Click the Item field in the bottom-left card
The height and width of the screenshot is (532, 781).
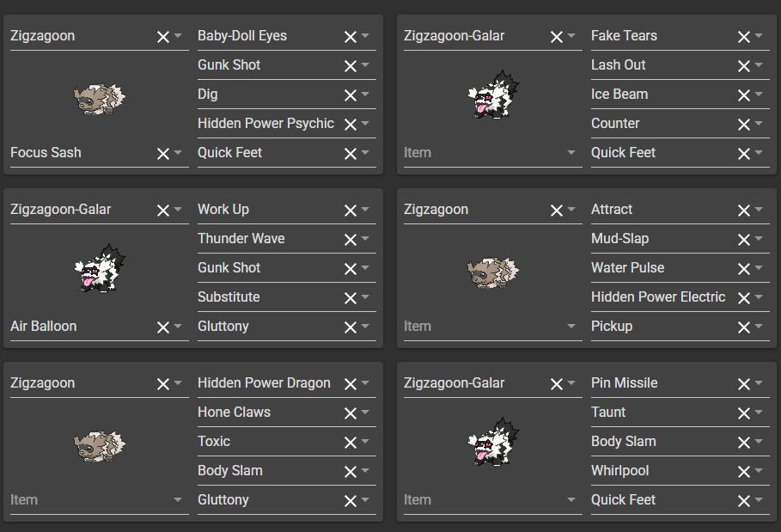[x=86, y=500]
